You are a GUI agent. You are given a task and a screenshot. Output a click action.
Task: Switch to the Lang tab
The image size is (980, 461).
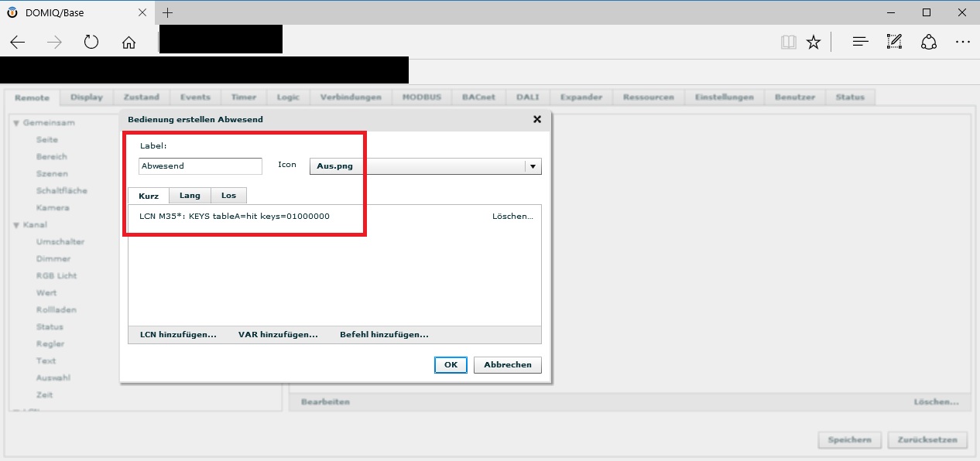190,196
